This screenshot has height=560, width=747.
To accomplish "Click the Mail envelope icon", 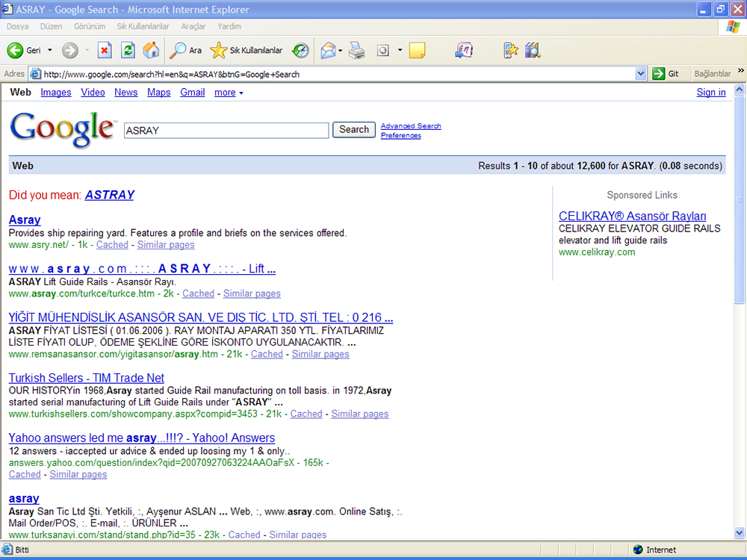I will tap(328, 50).
